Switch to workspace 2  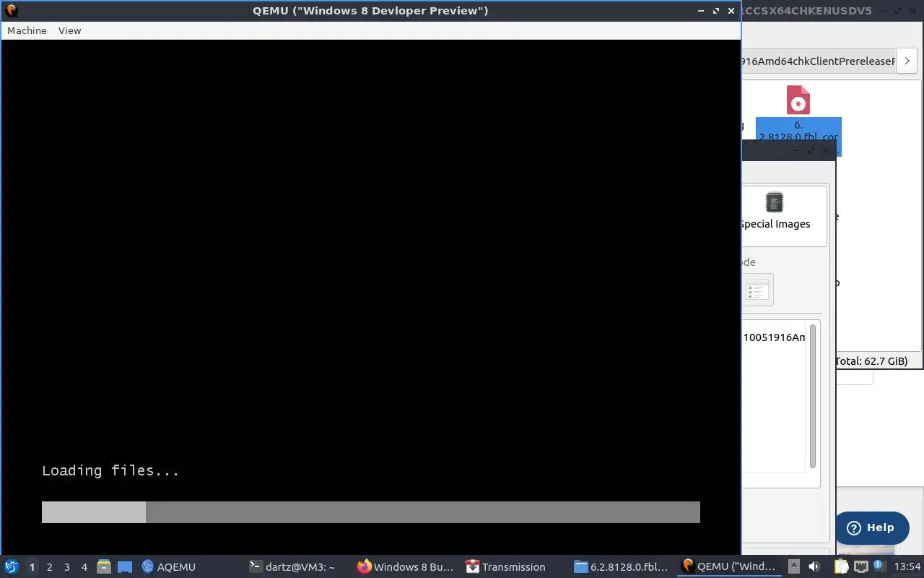pos(49,567)
